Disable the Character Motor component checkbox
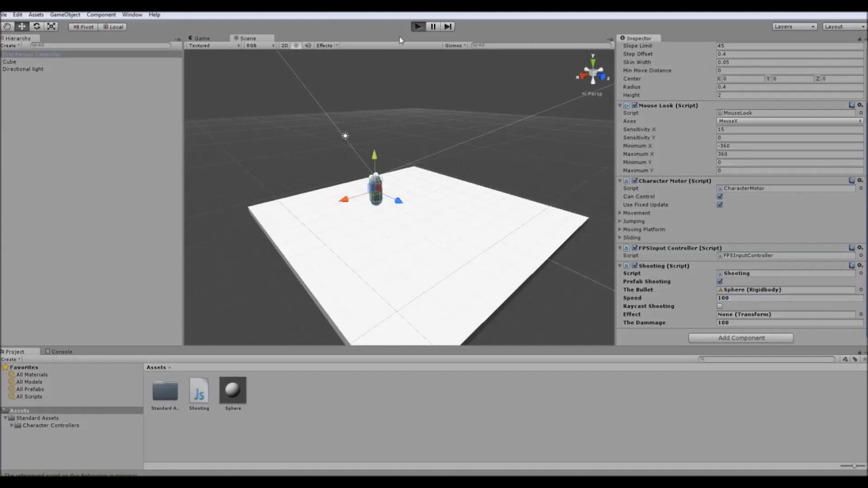Viewport: 868px width, 488px height. coord(634,180)
